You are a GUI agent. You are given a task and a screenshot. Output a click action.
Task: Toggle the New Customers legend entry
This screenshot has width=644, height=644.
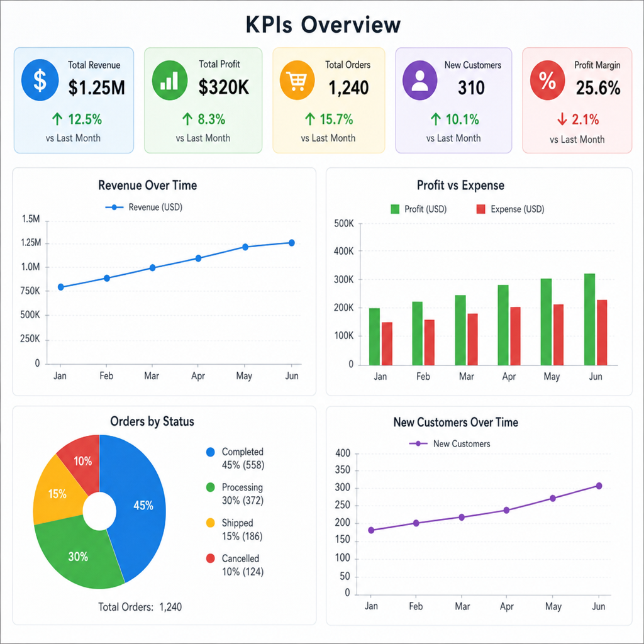450,443
